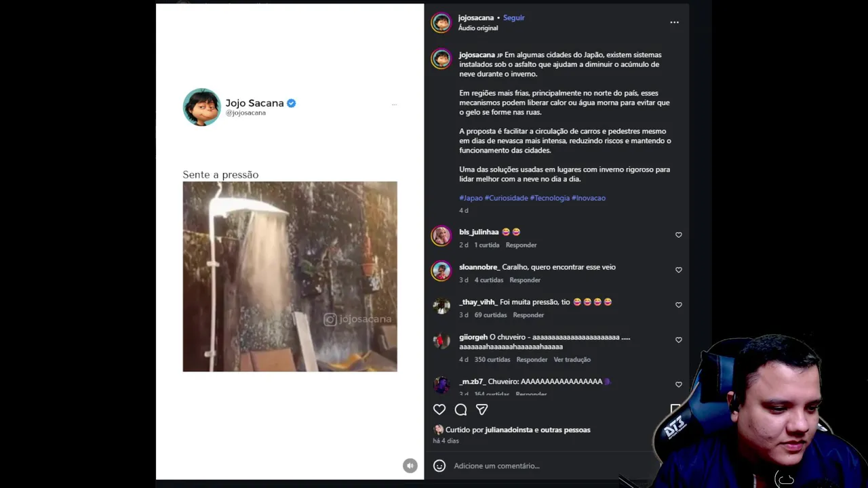The image size is (868, 488).
Task: Like sloannobre_'s comment heart
Action: 678,270
